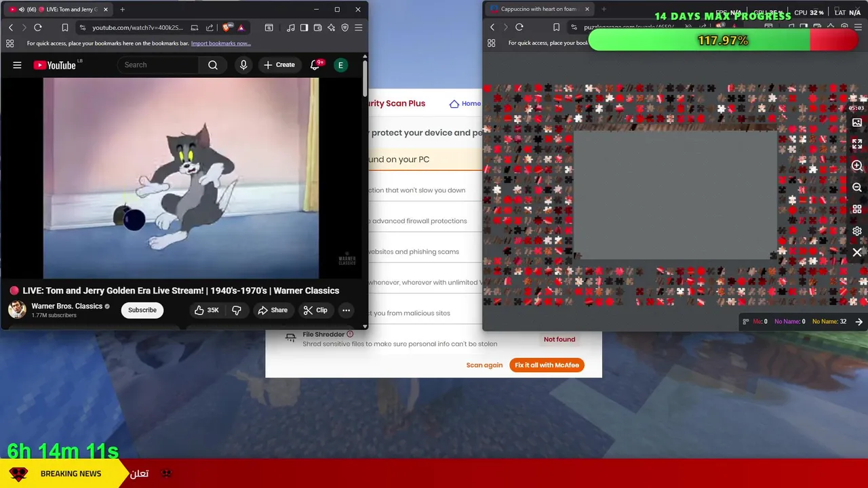Open more actions menu under the video
868x488 pixels.
[346, 310]
